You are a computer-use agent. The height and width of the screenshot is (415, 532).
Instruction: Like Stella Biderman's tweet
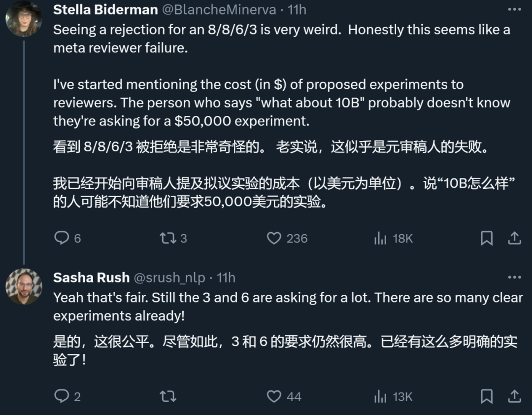pyautogui.click(x=274, y=238)
